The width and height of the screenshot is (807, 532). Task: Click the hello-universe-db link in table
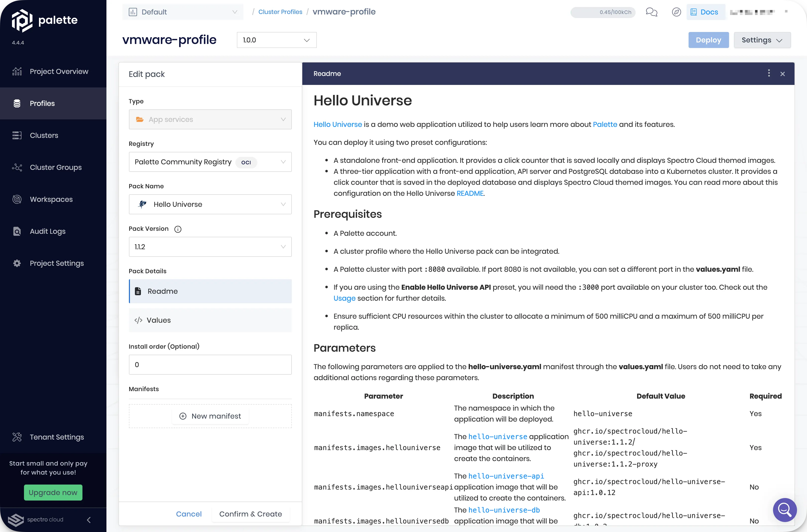click(x=504, y=510)
